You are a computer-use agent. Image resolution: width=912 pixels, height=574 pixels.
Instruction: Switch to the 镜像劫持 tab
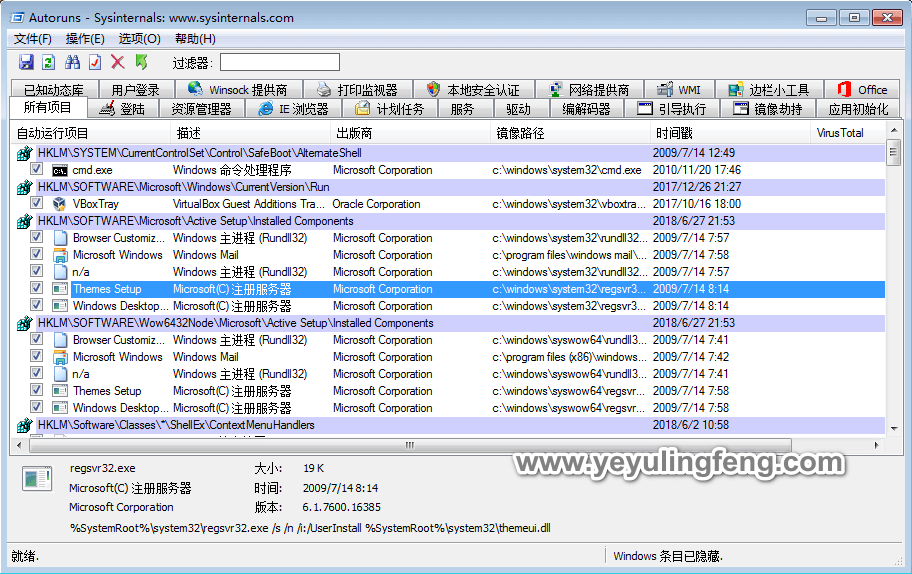point(768,109)
